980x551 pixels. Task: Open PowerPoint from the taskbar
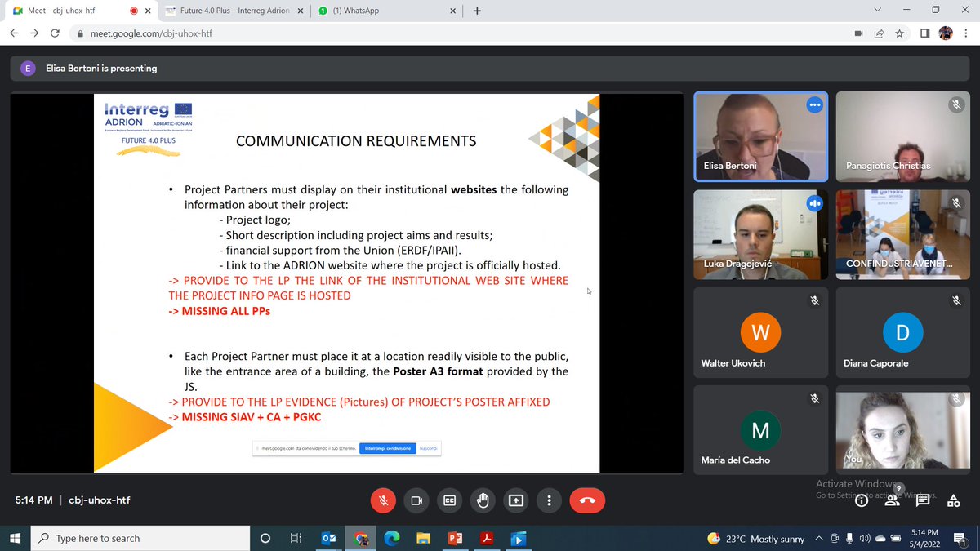(x=455, y=538)
